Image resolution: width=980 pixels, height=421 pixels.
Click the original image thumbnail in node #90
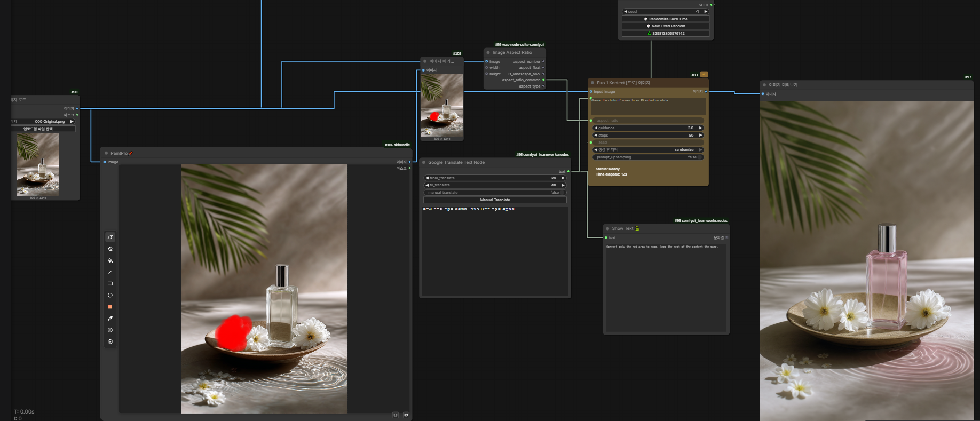click(x=38, y=164)
